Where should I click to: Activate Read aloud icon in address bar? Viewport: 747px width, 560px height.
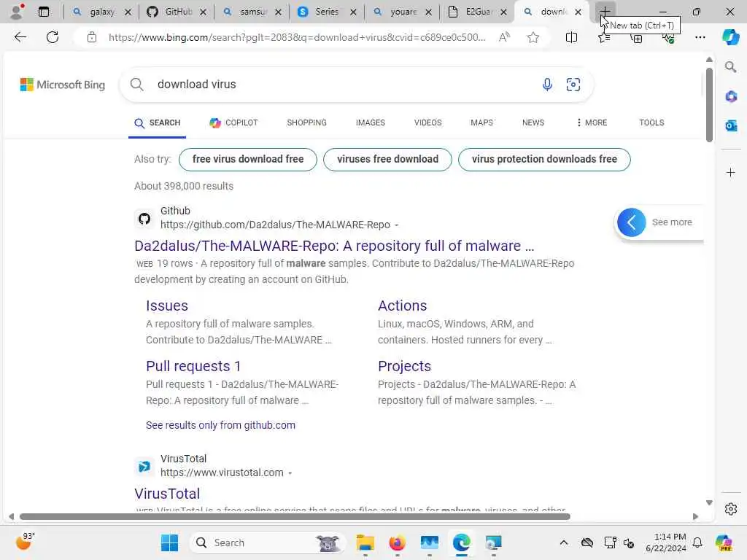tap(504, 37)
